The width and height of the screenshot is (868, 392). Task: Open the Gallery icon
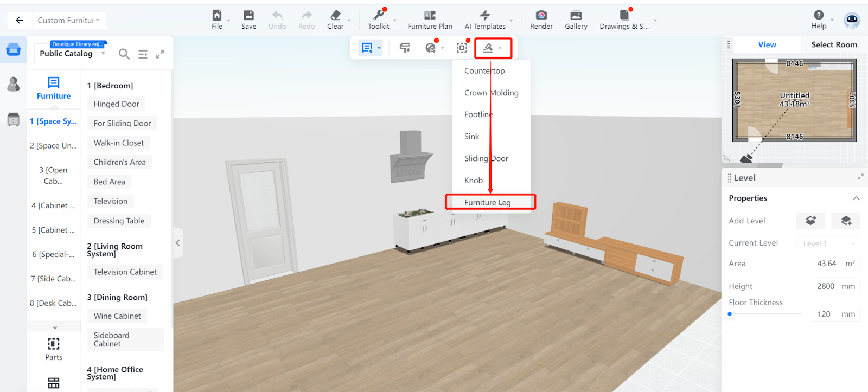pos(576,16)
